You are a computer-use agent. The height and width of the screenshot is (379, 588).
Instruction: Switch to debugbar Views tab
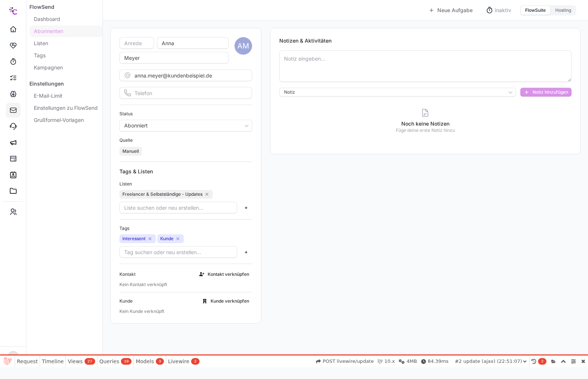tap(81, 361)
